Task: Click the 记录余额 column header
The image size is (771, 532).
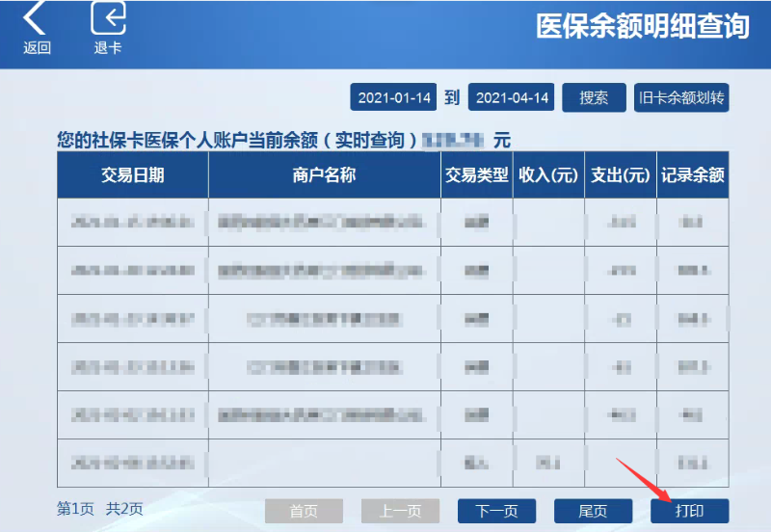Action: coord(693,174)
